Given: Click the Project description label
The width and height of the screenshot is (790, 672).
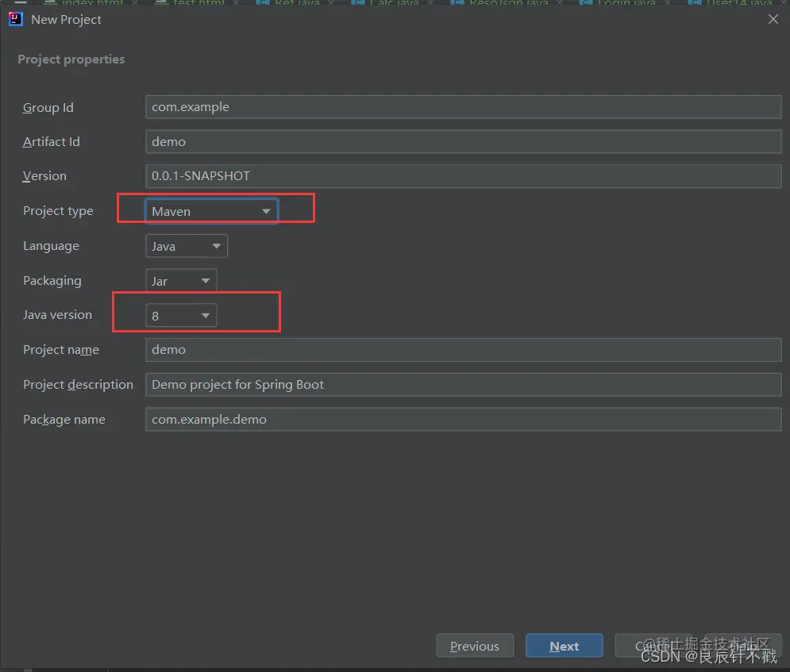Looking at the screenshot, I should tap(78, 385).
